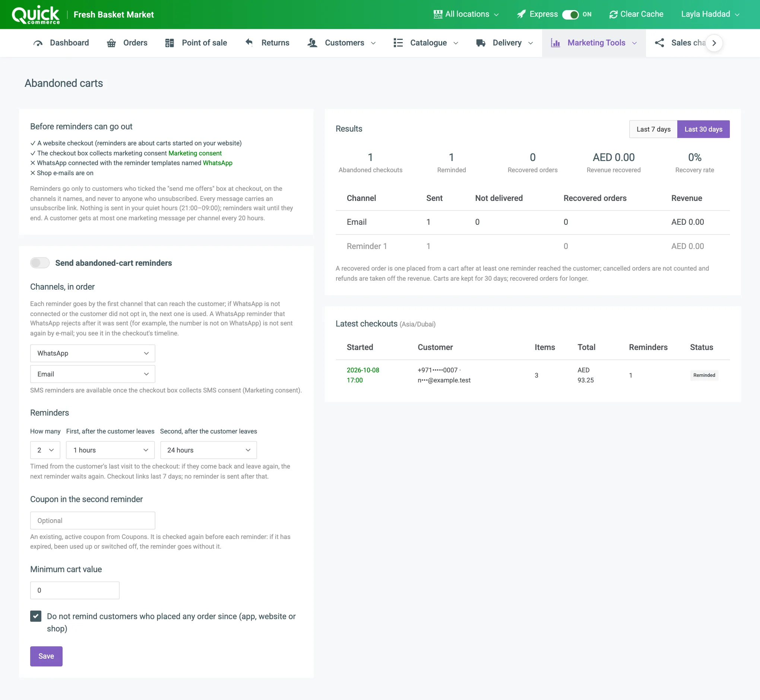Click the All locations store icon

pos(438,15)
